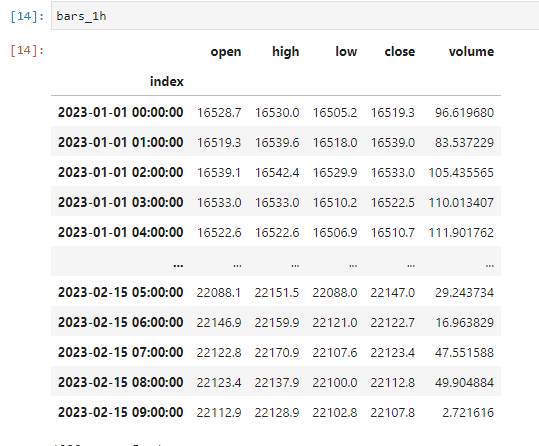
Task: Click the close column header
Action: (x=400, y=52)
